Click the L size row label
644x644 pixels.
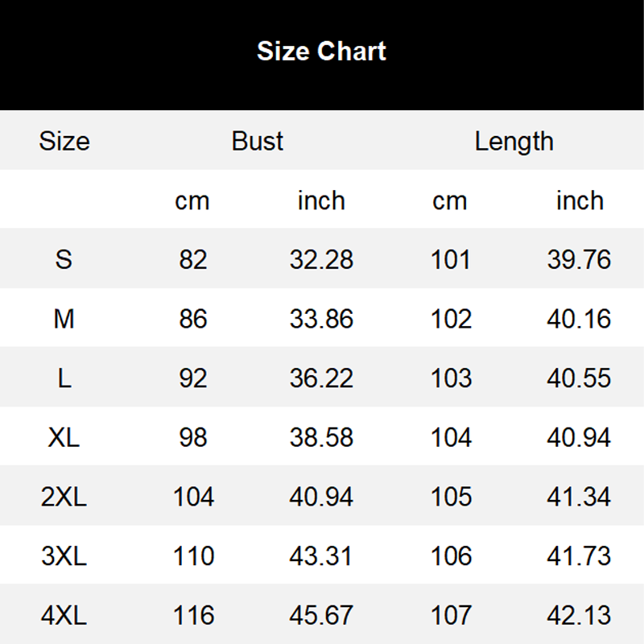[64, 378]
